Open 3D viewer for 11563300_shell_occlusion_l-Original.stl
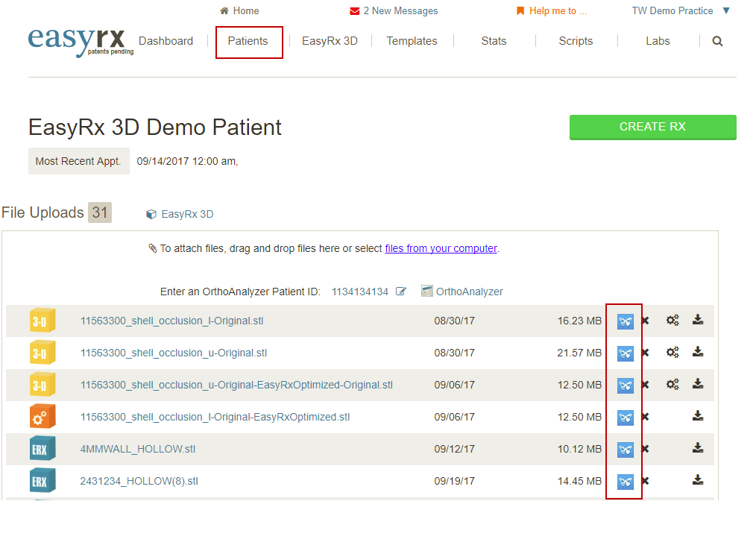Screen dimensions: 756x548 [x=625, y=321]
